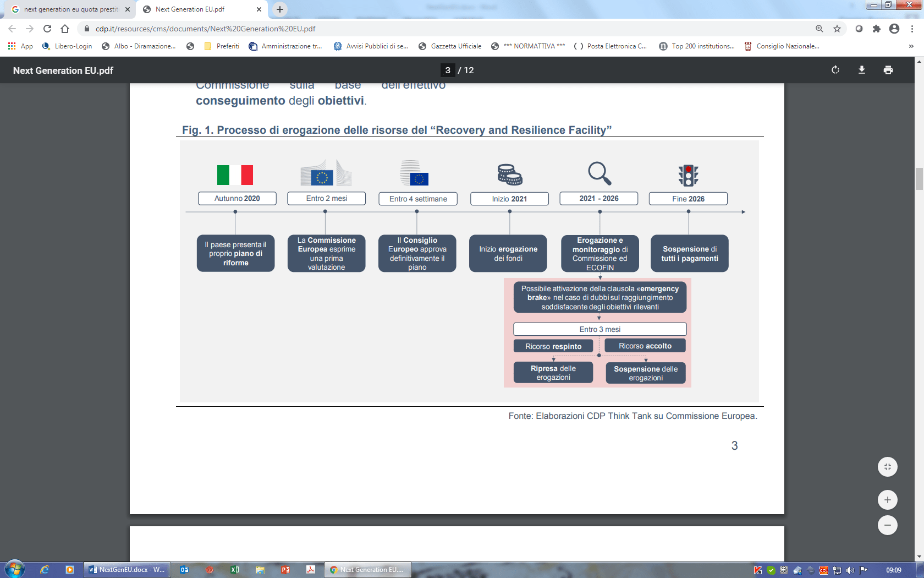The image size is (924, 578).
Task: Open a new browser tab
Action: coord(280,9)
